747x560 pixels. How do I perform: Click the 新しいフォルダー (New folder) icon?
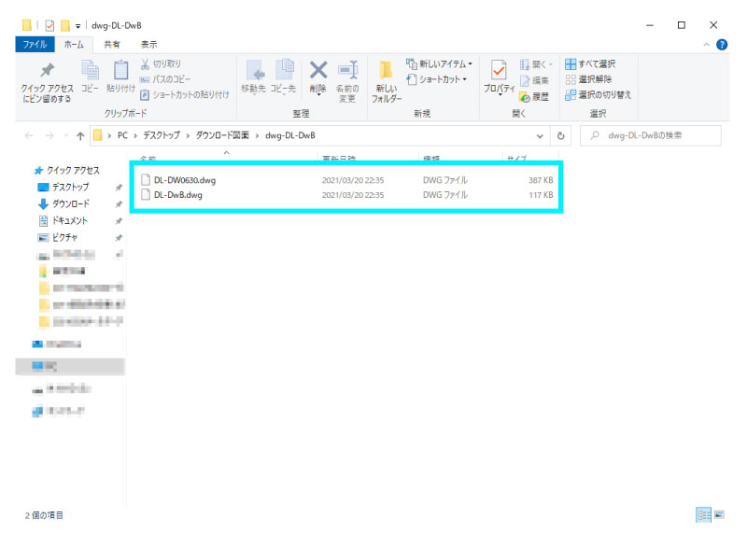[386, 79]
